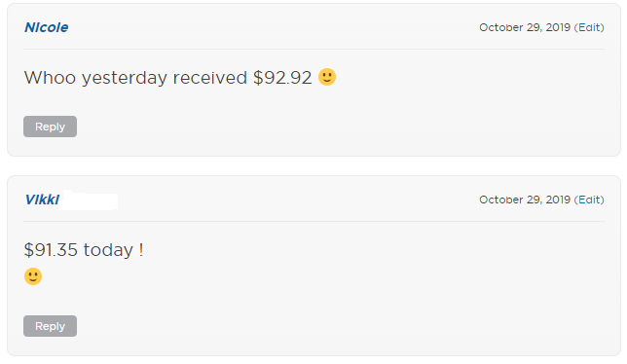The height and width of the screenshot is (364, 627).
Task: Click the word "received" in Nicole's comment
Action: [x=210, y=78]
